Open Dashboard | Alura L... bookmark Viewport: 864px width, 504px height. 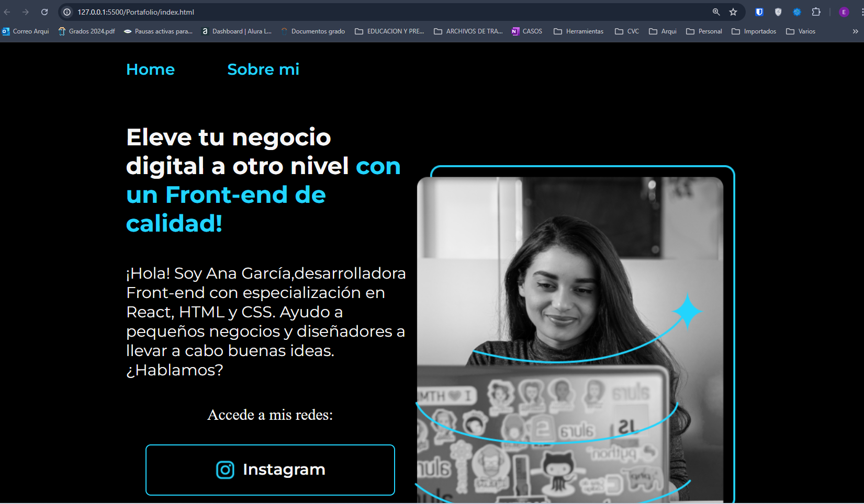[x=237, y=31]
